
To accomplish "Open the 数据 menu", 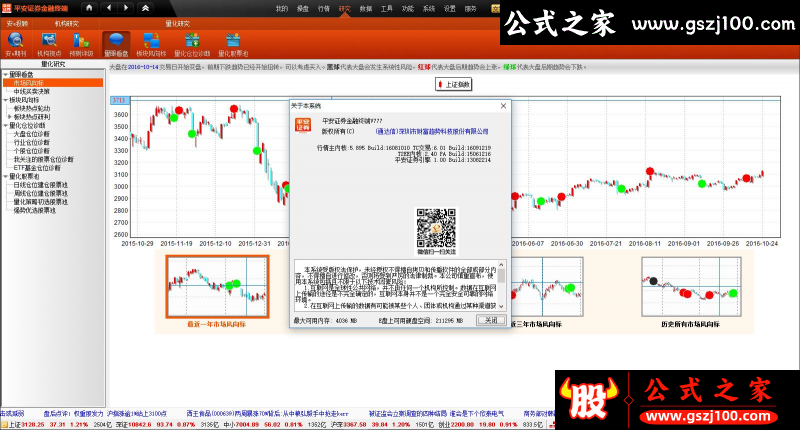I will tap(366, 9).
